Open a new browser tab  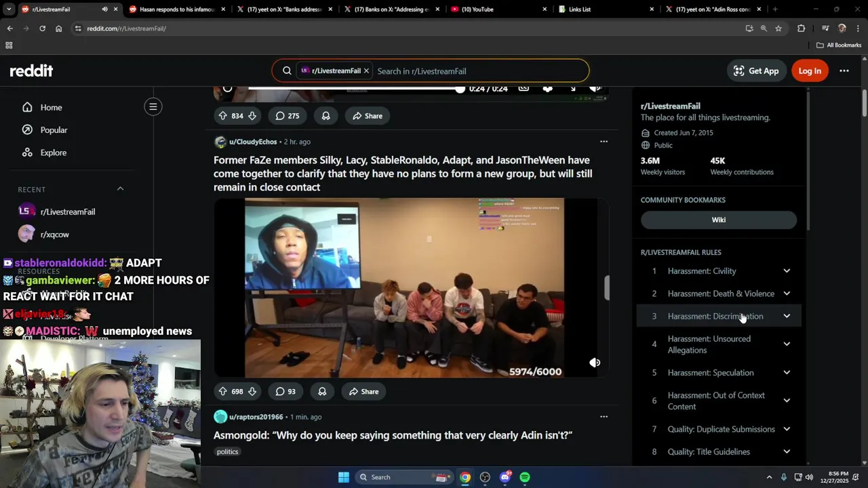pyautogui.click(x=775, y=9)
